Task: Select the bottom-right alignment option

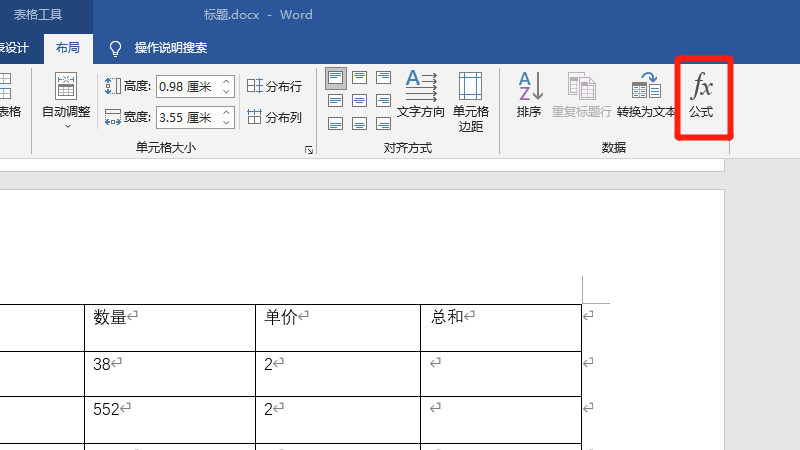Action: point(383,123)
